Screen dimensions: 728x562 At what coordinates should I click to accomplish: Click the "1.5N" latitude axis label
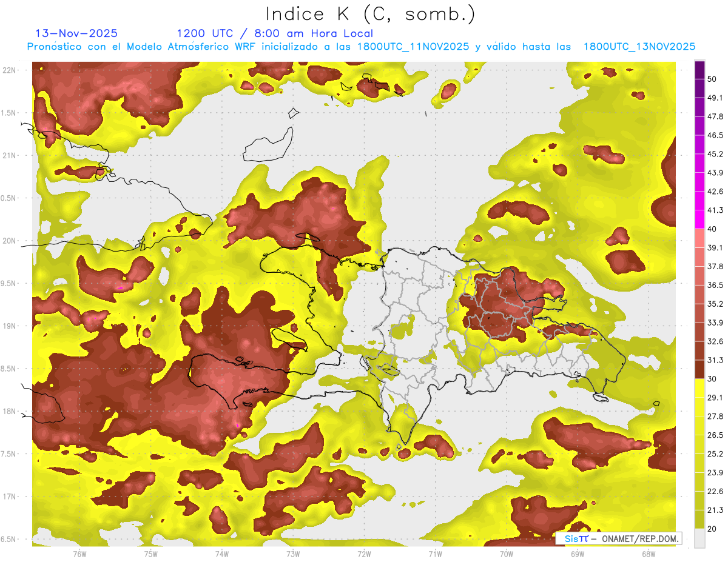point(8,113)
